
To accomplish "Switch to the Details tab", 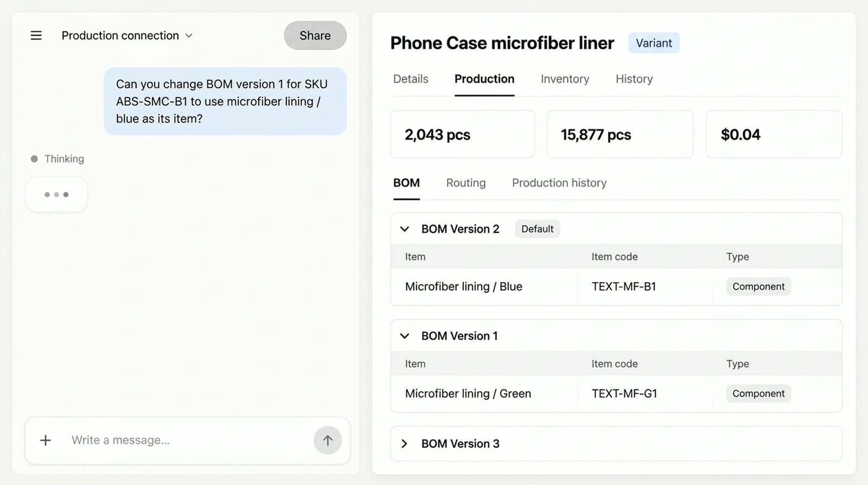I will click(x=411, y=79).
